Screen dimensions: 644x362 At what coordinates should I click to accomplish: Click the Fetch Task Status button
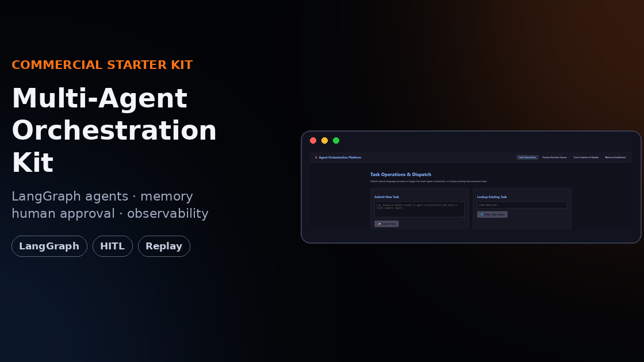click(492, 215)
